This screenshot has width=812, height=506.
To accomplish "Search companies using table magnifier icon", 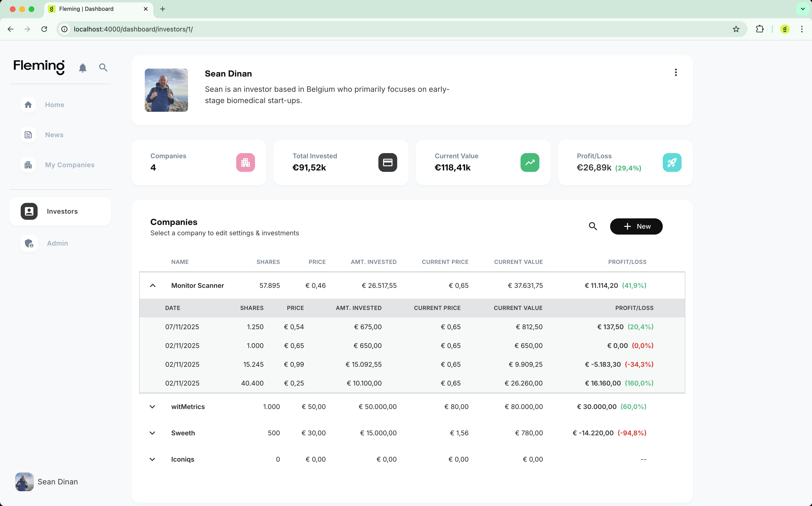I will pyautogui.click(x=592, y=227).
